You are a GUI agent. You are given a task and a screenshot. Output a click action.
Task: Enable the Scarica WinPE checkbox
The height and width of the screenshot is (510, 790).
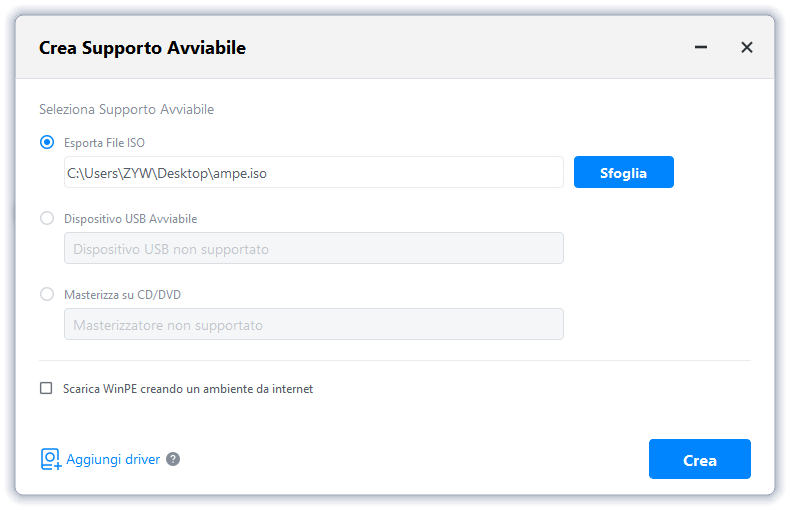46,388
